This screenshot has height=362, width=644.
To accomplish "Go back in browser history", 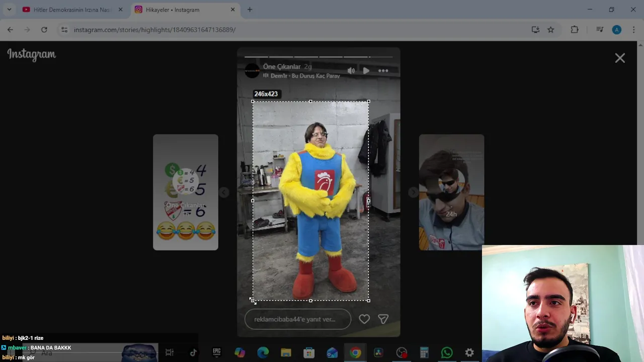I will pyautogui.click(x=10, y=30).
